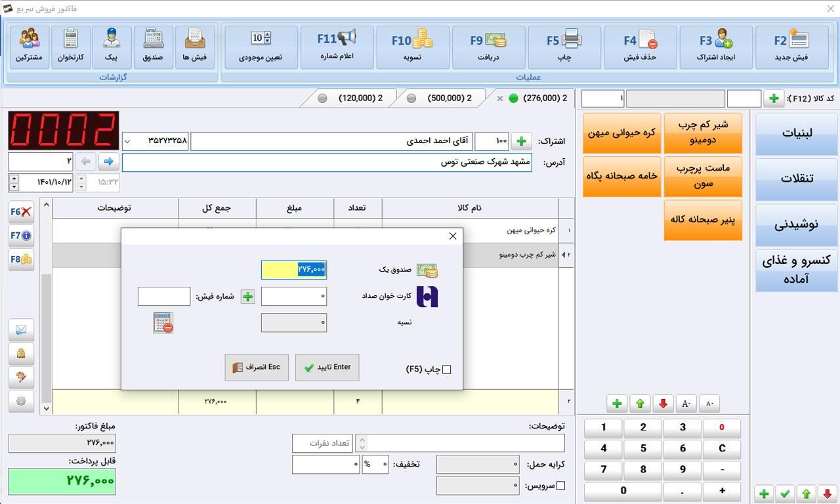The height and width of the screenshot is (504, 840).
Task: Click the red 0 key on the numpad
Action: [722, 428]
